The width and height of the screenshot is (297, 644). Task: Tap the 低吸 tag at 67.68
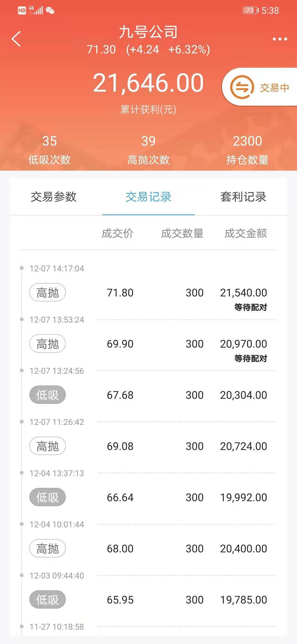(x=48, y=395)
